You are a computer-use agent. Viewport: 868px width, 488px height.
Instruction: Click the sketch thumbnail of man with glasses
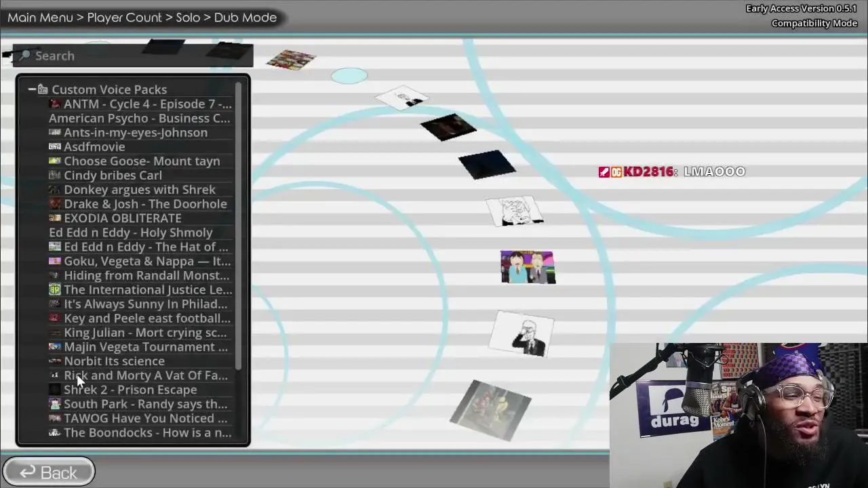(x=522, y=333)
